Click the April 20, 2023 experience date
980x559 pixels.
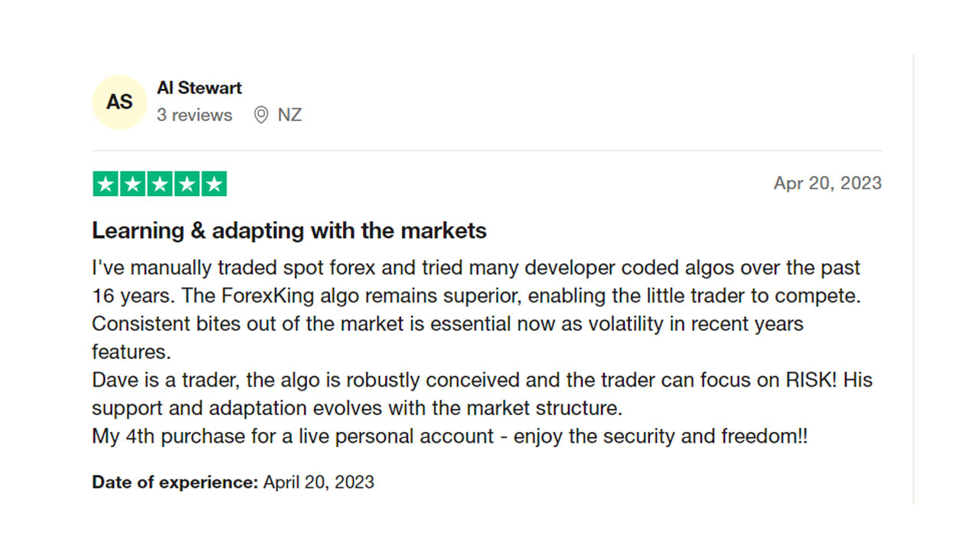(x=318, y=482)
